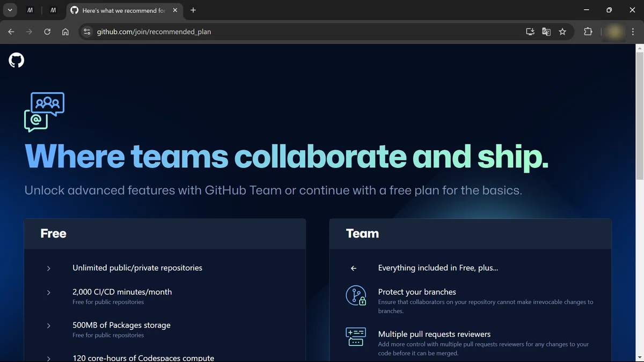This screenshot has height=362, width=644.
Task: Switch to the first pinned M tab
Action: (x=30, y=10)
